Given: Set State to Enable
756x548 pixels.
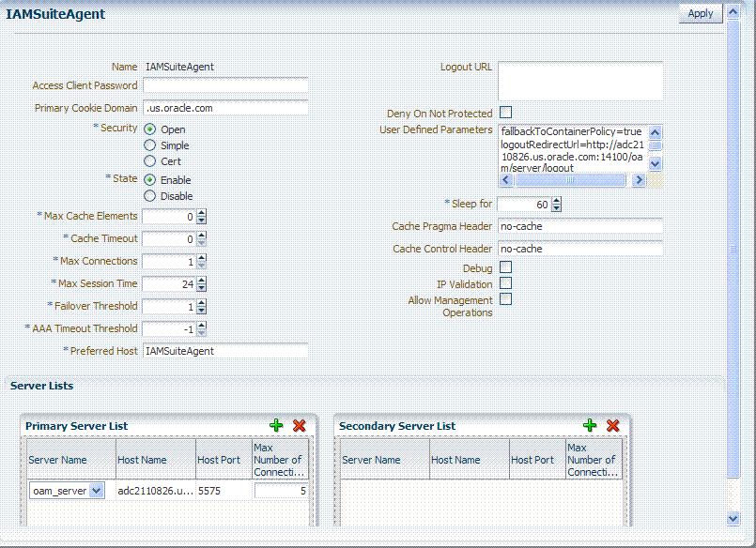Looking at the screenshot, I should click(150, 179).
